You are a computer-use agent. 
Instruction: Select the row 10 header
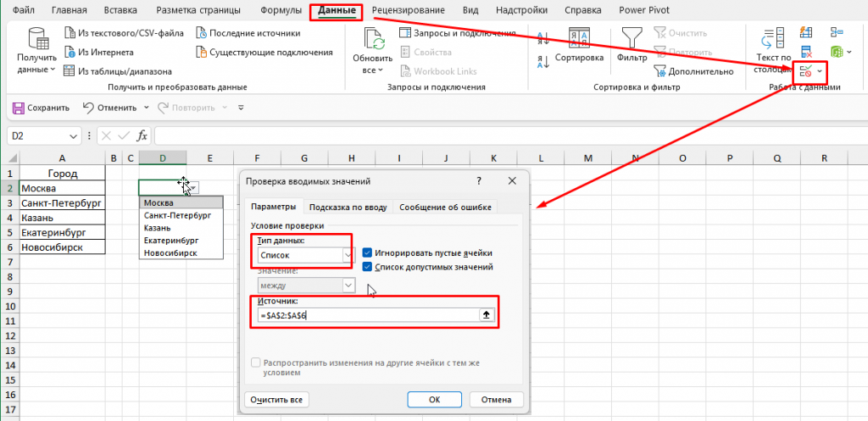click(12, 306)
